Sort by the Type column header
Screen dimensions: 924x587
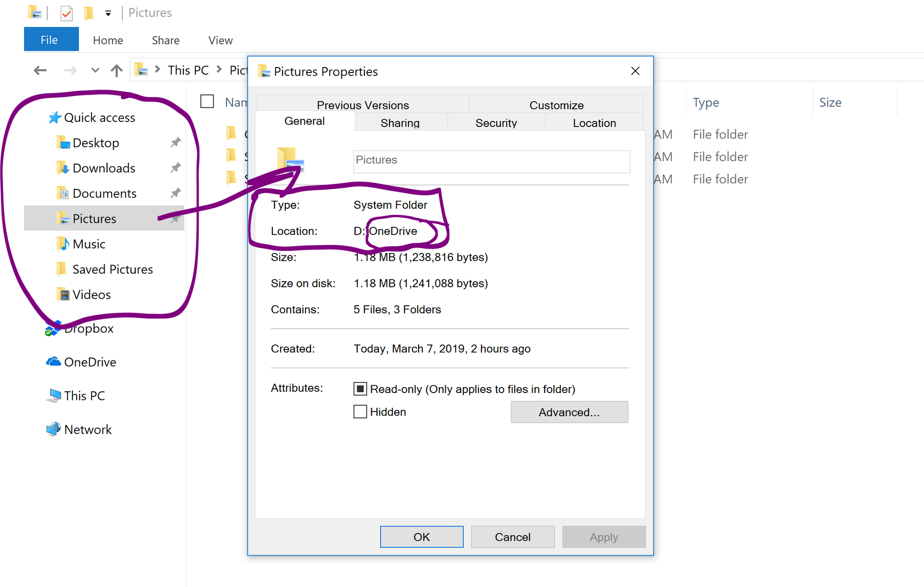point(705,102)
